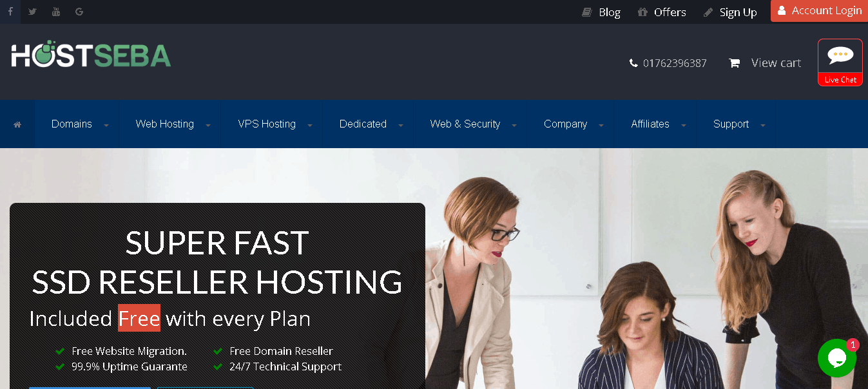The height and width of the screenshot is (389, 868).
Task: Click Free Website Migration text
Action: (x=130, y=351)
